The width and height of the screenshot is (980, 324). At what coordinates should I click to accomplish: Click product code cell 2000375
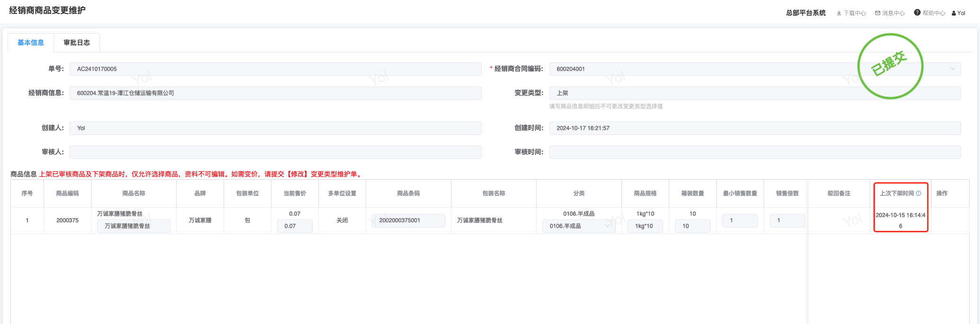point(67,220)
